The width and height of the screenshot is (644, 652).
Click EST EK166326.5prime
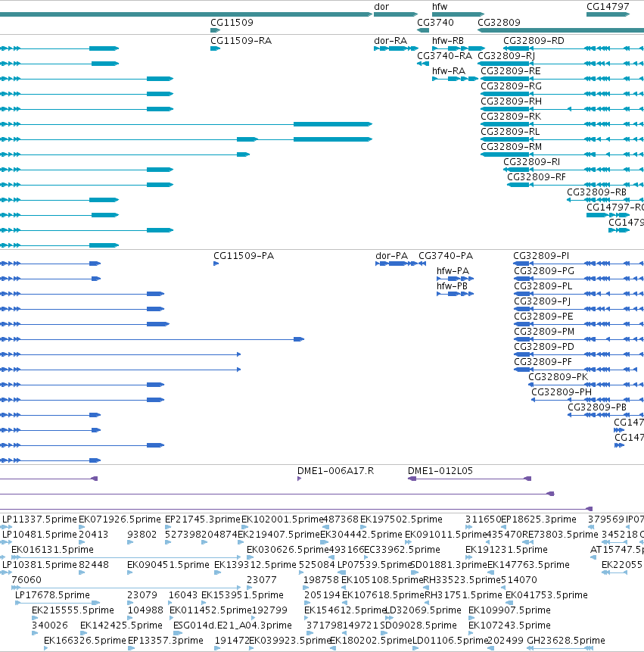point(85,641)
